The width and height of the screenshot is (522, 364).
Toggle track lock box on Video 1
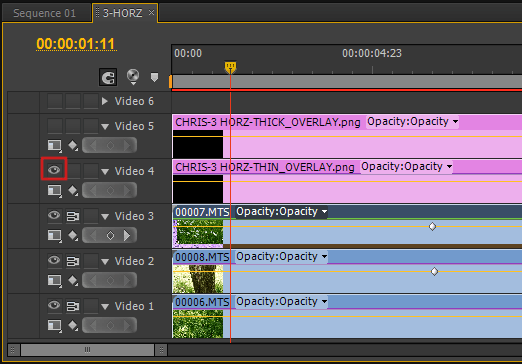(x=91, y=306)
